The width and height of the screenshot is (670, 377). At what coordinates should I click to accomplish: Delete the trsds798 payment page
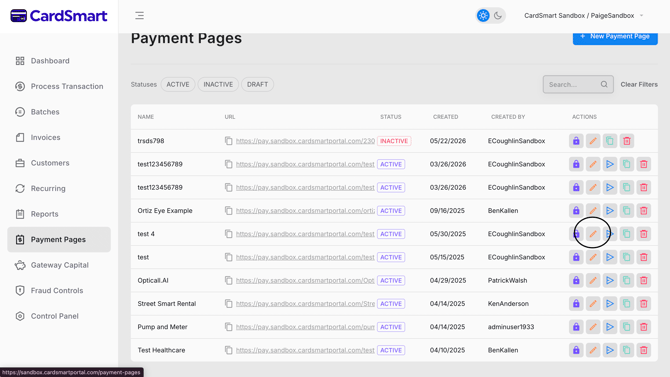tap(626, 141)
